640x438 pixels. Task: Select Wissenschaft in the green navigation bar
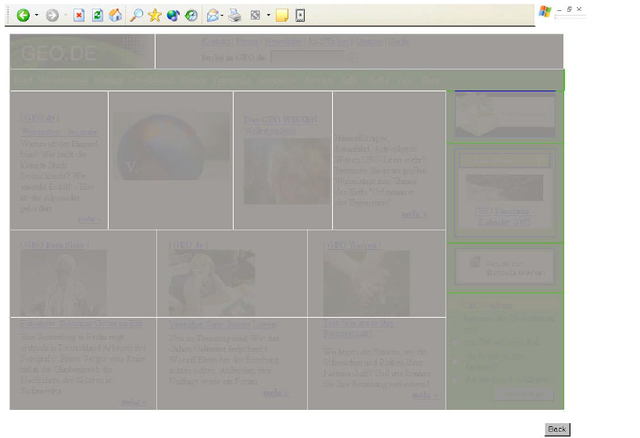click(62, 80)
